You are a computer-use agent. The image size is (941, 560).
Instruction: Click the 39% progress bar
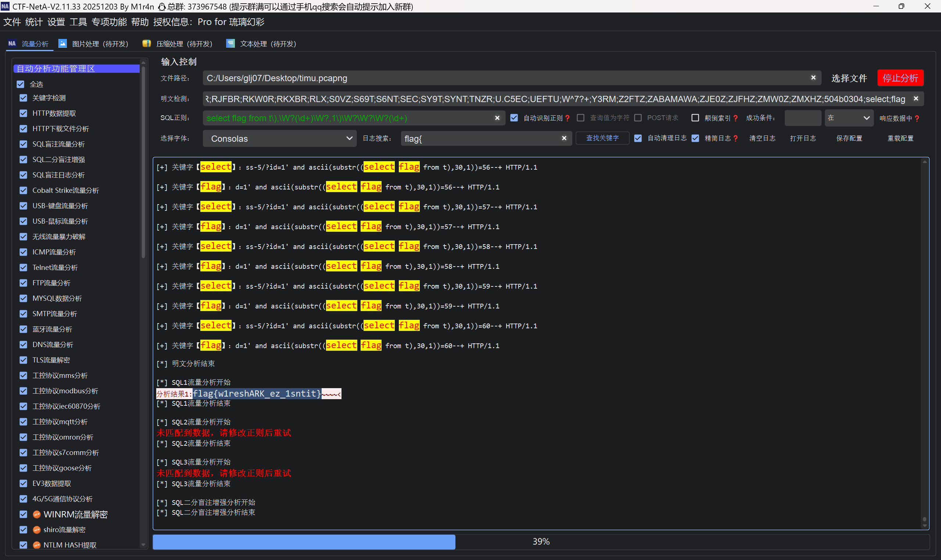tap(540, 542)
